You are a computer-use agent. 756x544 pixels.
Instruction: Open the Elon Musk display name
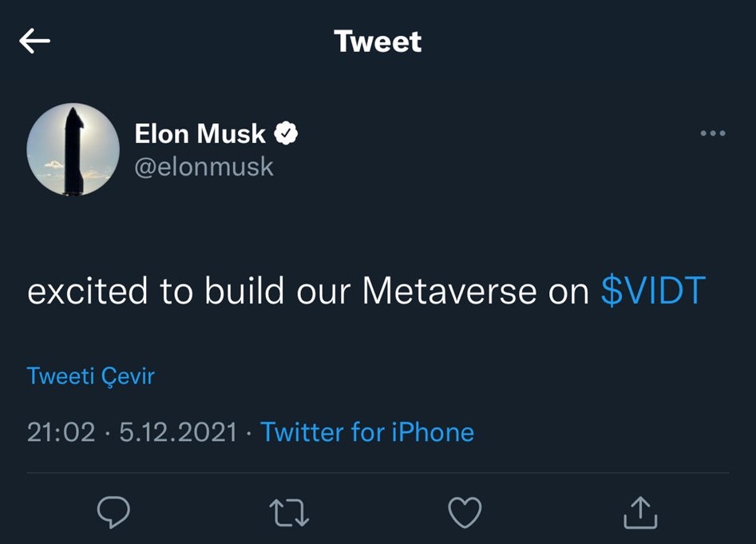click(x=200, y=133)
